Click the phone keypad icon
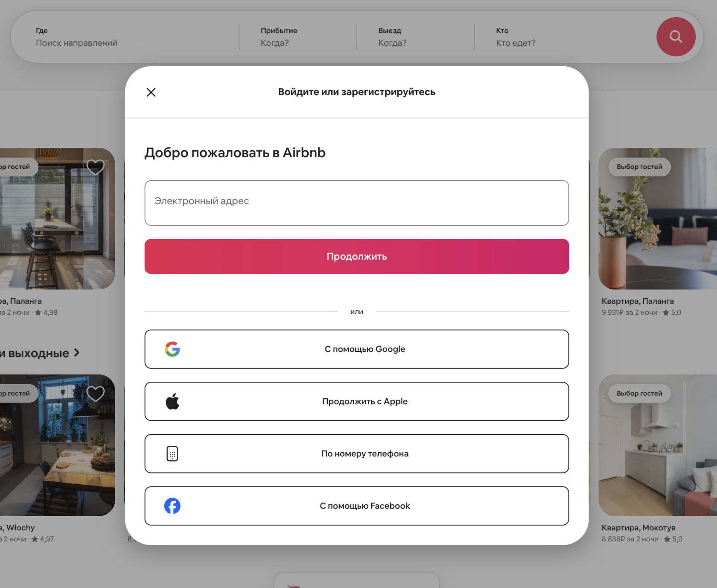This screenshot has width=717, height=588. click(x=172, y=454)
